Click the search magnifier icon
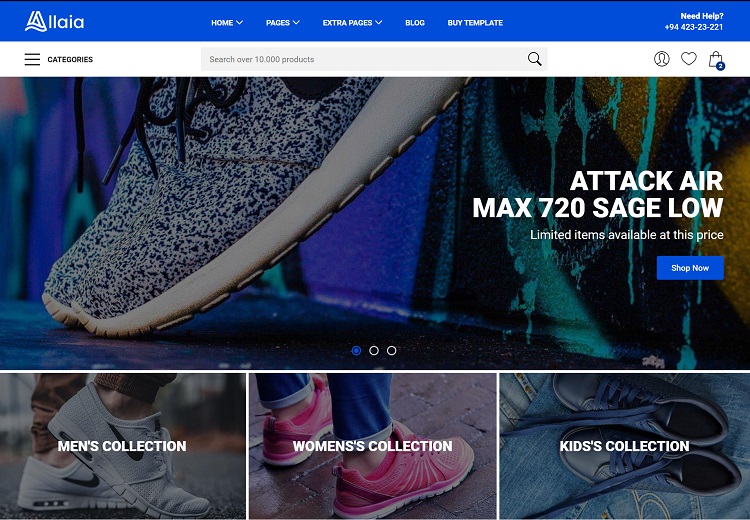This screenshot has height=520, width=750. tap(534, 59)
